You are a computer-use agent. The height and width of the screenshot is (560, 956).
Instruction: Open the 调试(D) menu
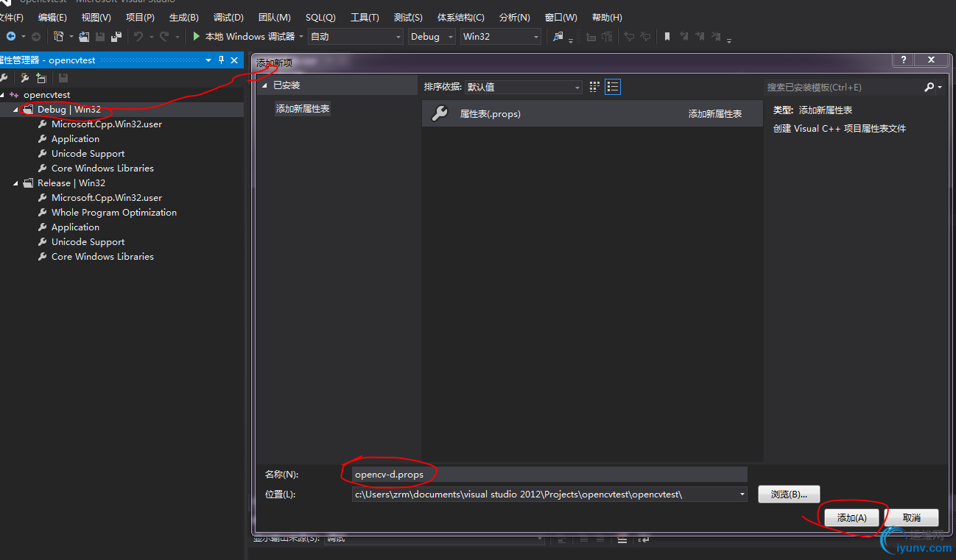(228, 17)
